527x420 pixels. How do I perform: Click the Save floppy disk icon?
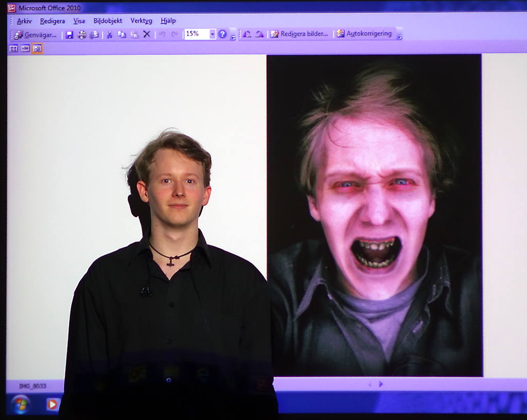tap(69, 34)
